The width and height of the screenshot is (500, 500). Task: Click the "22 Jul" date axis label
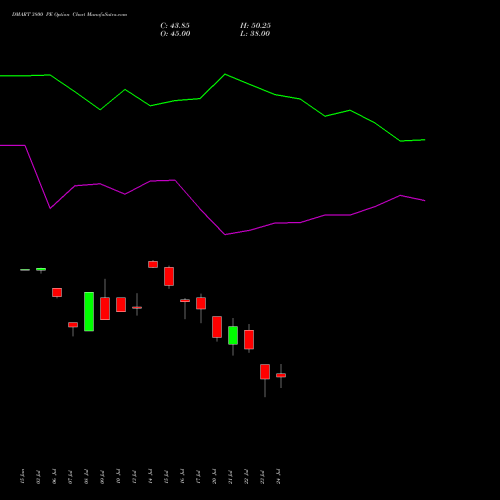[246, 476]
